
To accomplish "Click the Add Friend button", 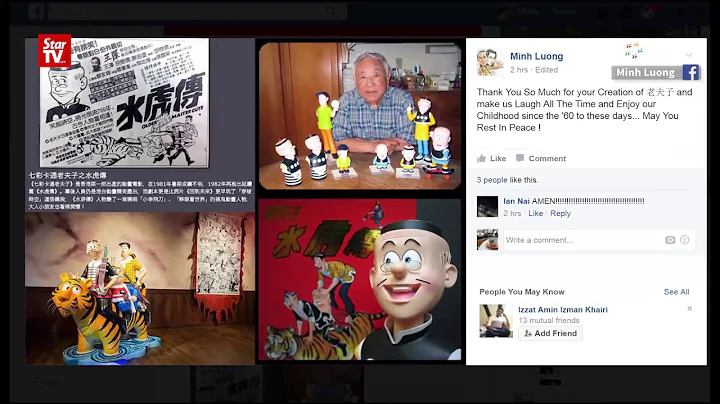I will point(551,333).
